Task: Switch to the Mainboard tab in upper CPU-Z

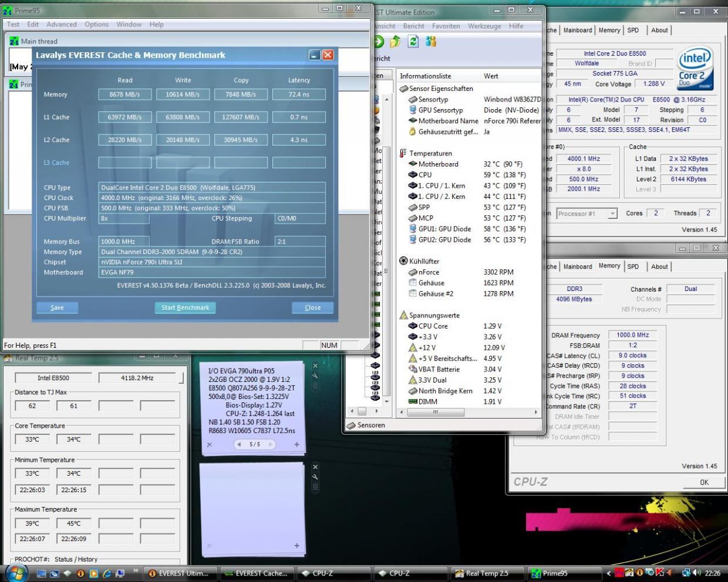Action: coord(578,31)
